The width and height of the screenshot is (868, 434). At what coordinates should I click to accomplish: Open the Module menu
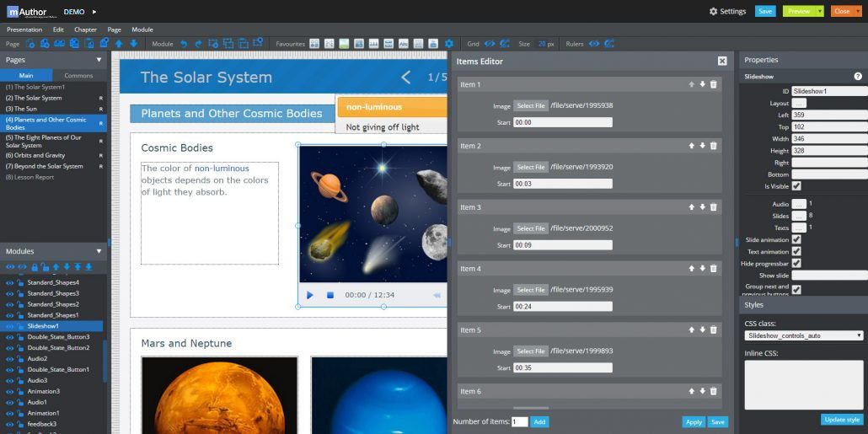point(142,29)
